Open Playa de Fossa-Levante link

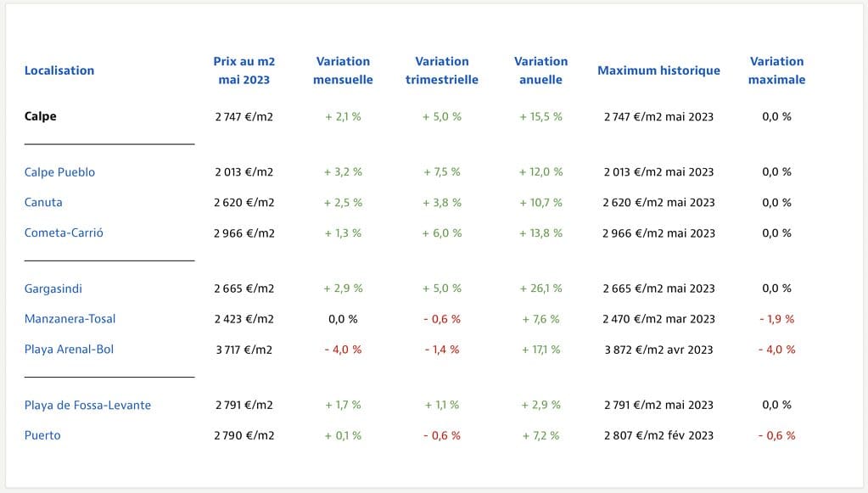[x=87, y=406]
